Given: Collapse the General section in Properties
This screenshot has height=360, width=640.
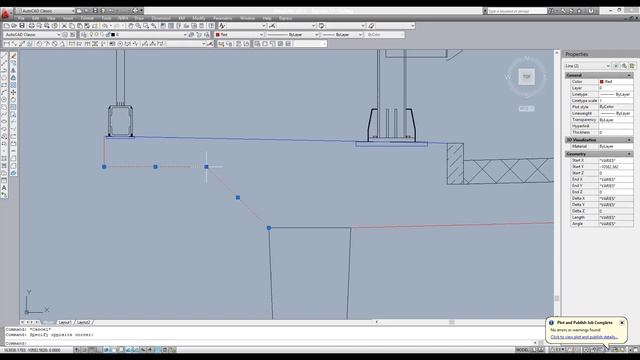Looking at the screenshot, I should [629, 76].
